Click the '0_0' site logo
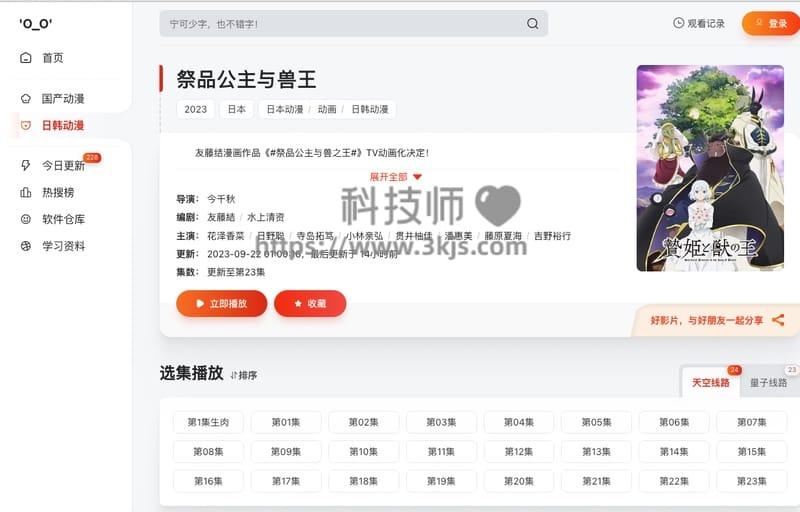 [x=36, y=23]
